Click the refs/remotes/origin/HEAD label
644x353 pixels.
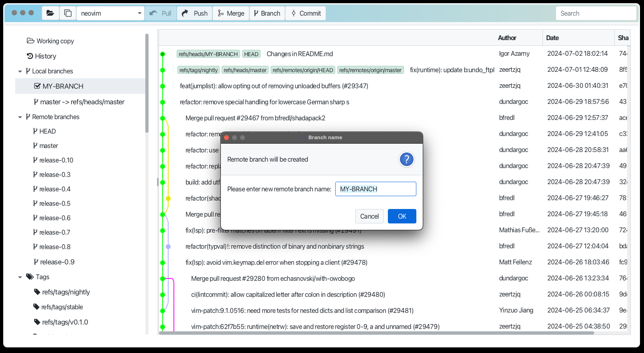click(303, 70)
